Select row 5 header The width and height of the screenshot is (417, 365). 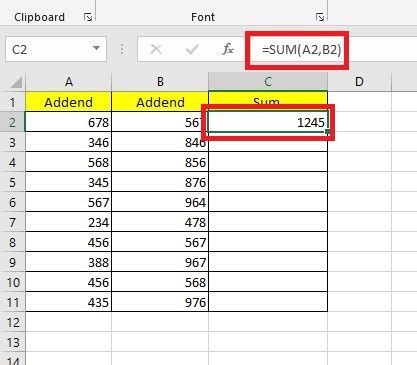click(x=12, y=182)
